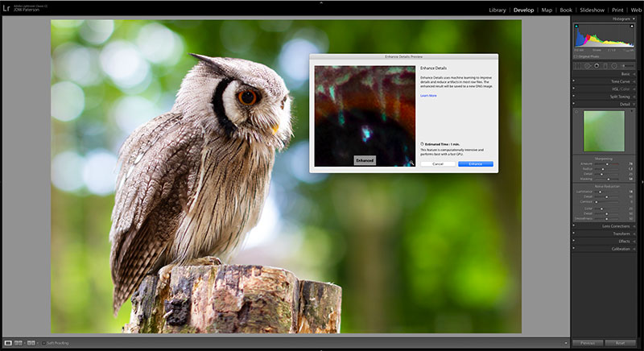
Task: Toggle the Soft Proofing checkbox
Action: 43,343
